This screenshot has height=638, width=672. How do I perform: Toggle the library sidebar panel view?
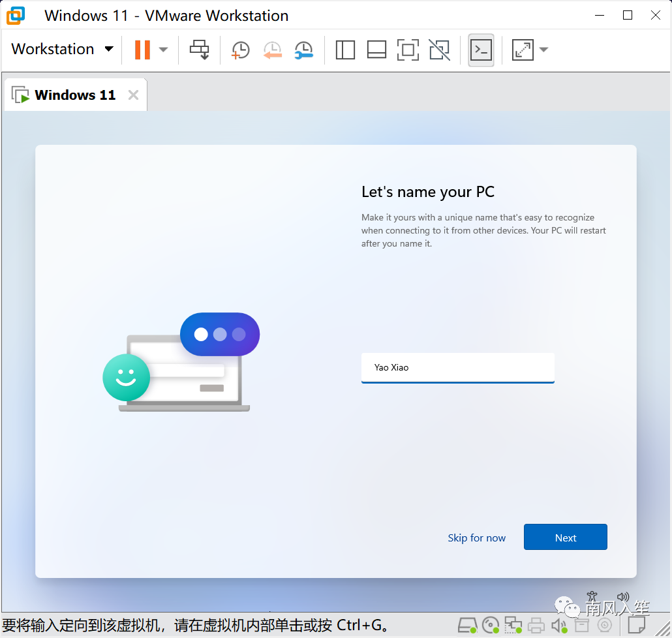click(345, 50)
